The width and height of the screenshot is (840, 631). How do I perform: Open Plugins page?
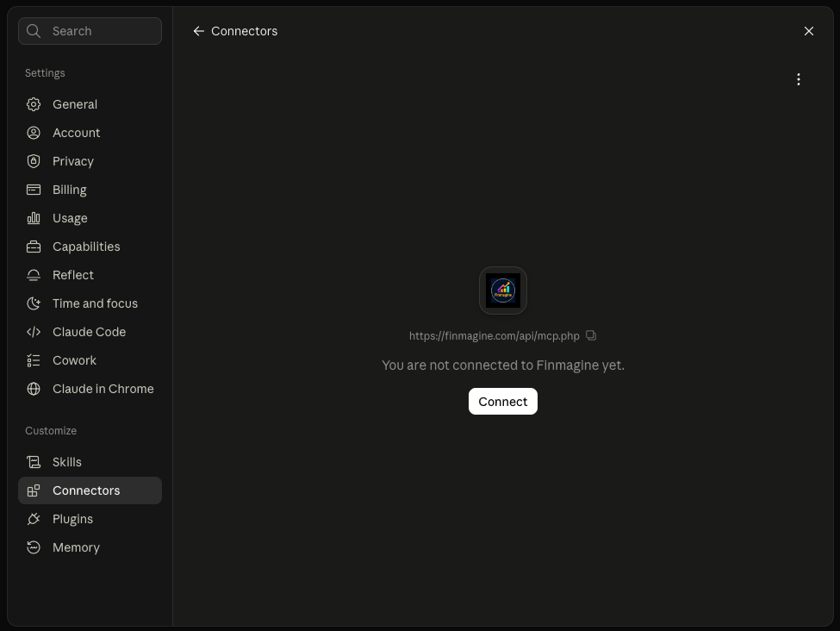(x=90, y=518)
